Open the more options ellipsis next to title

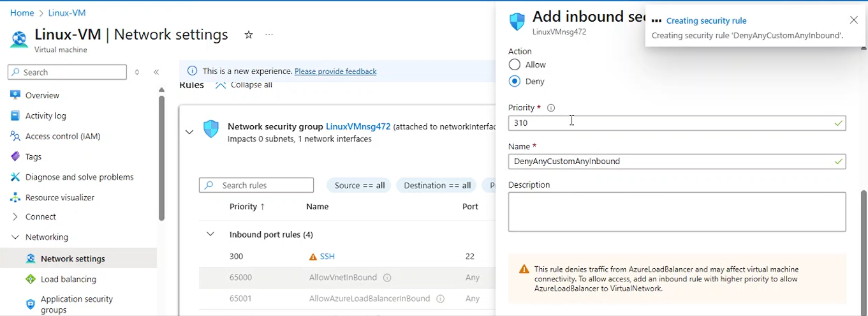[x=269, y=35]
